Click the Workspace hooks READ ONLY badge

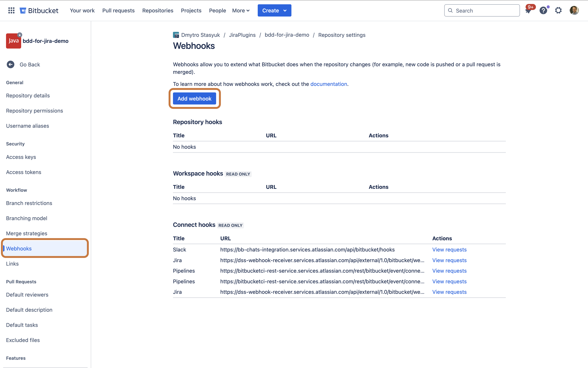point(238,174)
